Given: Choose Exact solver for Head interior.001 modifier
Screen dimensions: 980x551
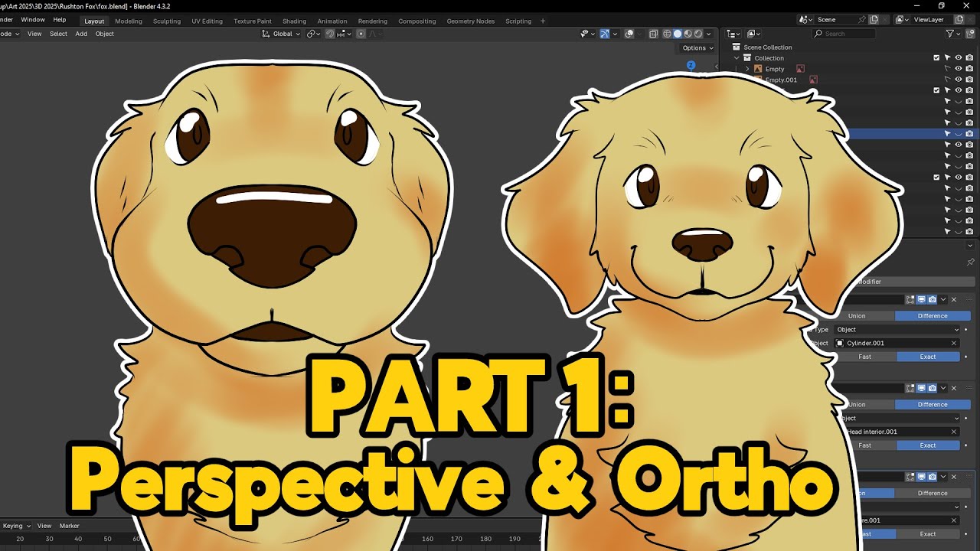Looking at the screenshot, I should pyautogui.click(x=928, y=445).
